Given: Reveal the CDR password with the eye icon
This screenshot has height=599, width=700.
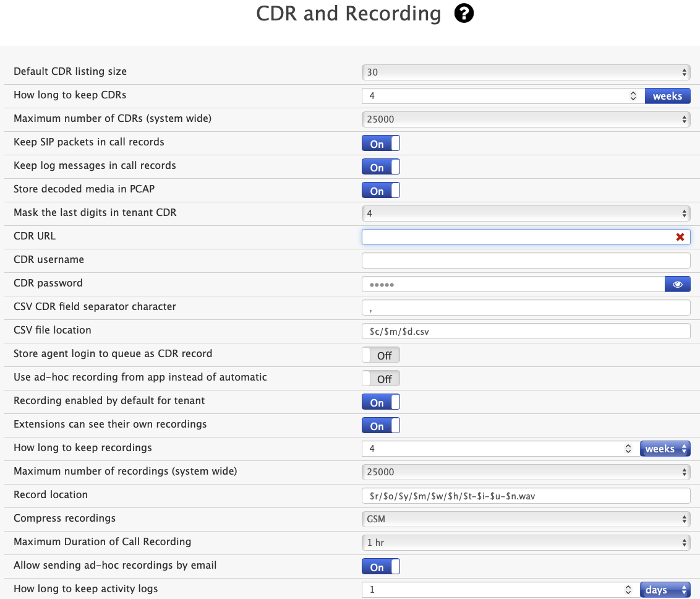Looking at the screenshot, I should (677, 283).
